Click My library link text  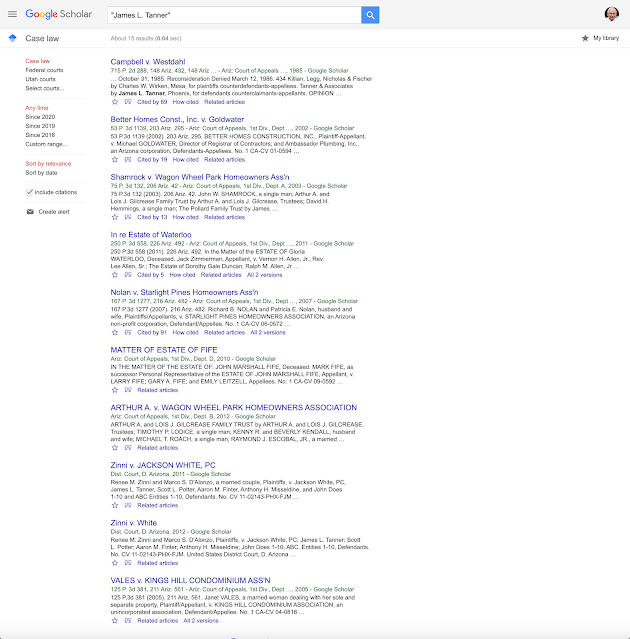pos(606,38)
